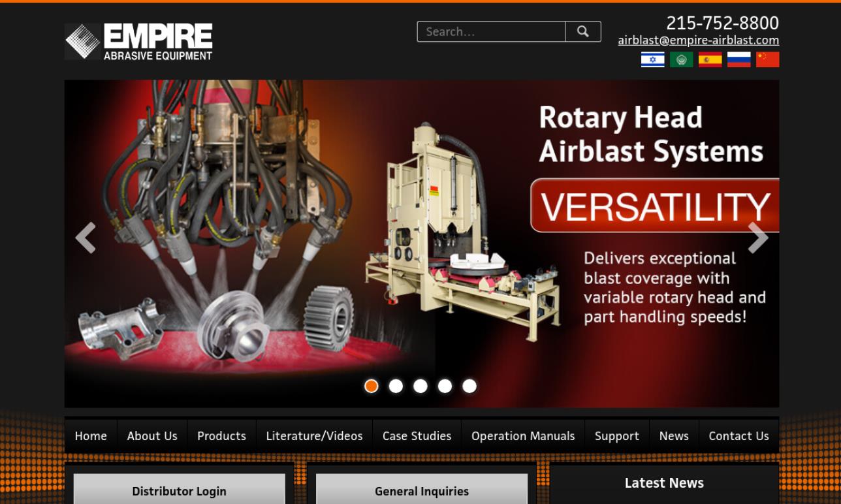Go back using the left carousel arrow

[86, 238]
